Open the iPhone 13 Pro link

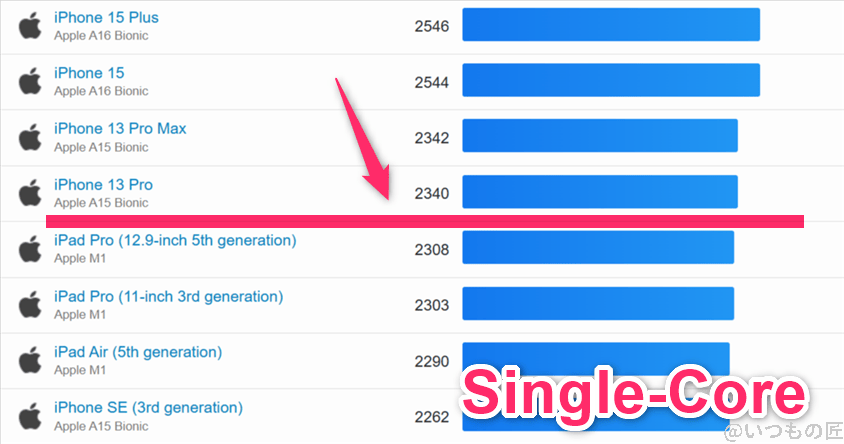click(103, 184)
